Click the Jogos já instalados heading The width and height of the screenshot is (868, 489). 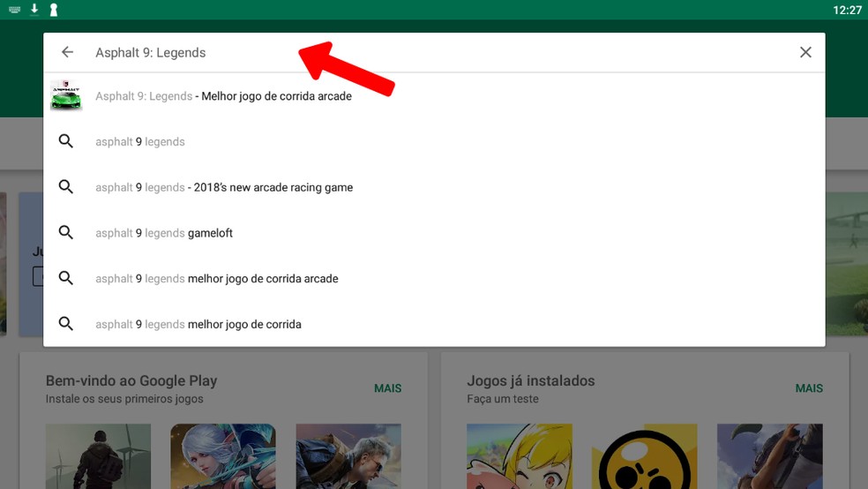530,380
